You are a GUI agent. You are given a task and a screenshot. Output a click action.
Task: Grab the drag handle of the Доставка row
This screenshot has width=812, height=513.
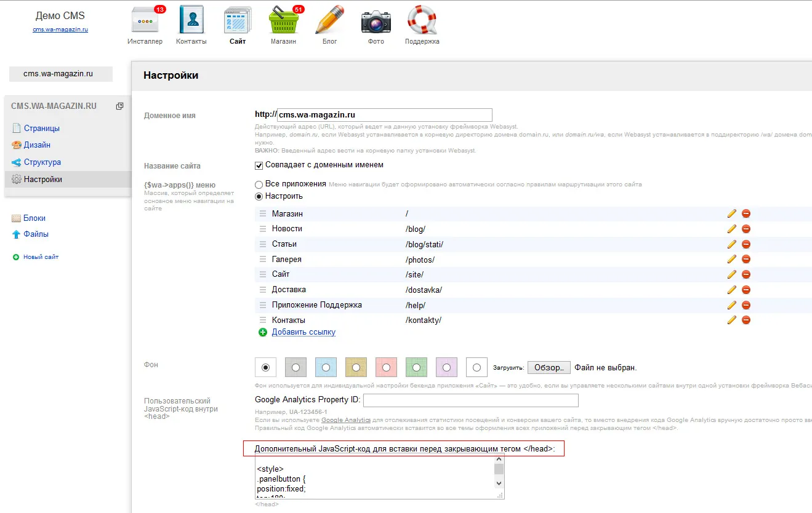pos(263,290)
